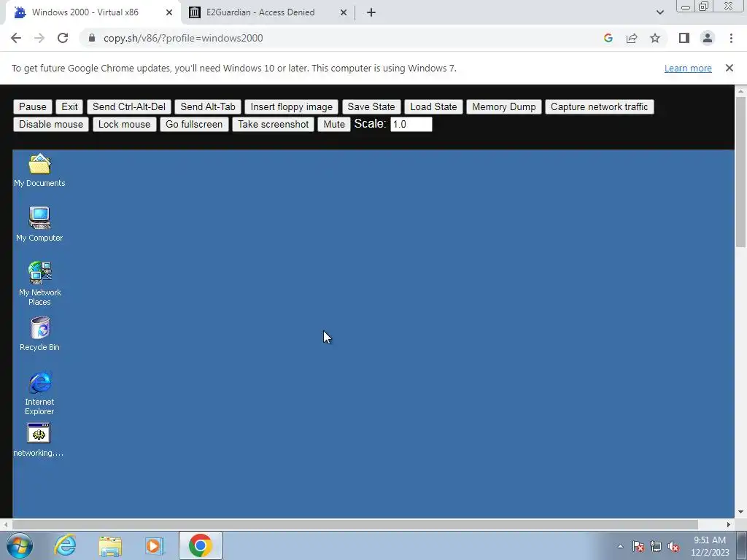Click the Memory Dump button
Viewport: 747px width, 560px height.
pyautogui.click(x=504, y=106)
